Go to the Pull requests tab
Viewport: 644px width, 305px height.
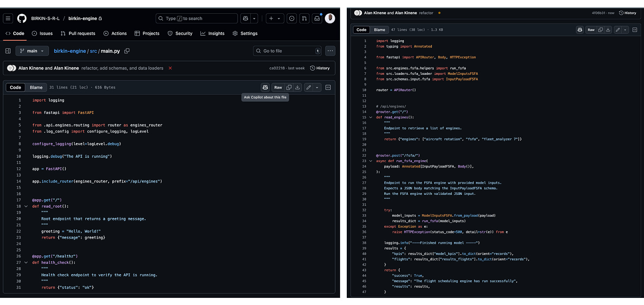pos(78,33)
